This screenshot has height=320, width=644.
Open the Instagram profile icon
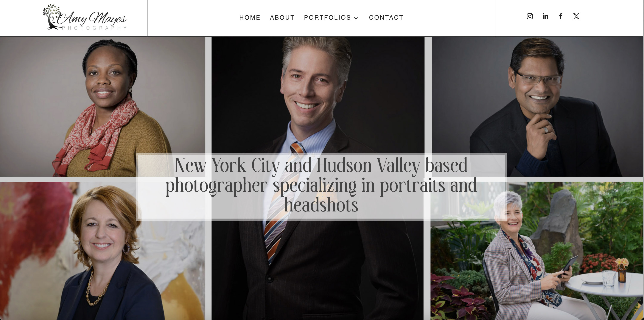pyautogui.click(x=529, y=17)
